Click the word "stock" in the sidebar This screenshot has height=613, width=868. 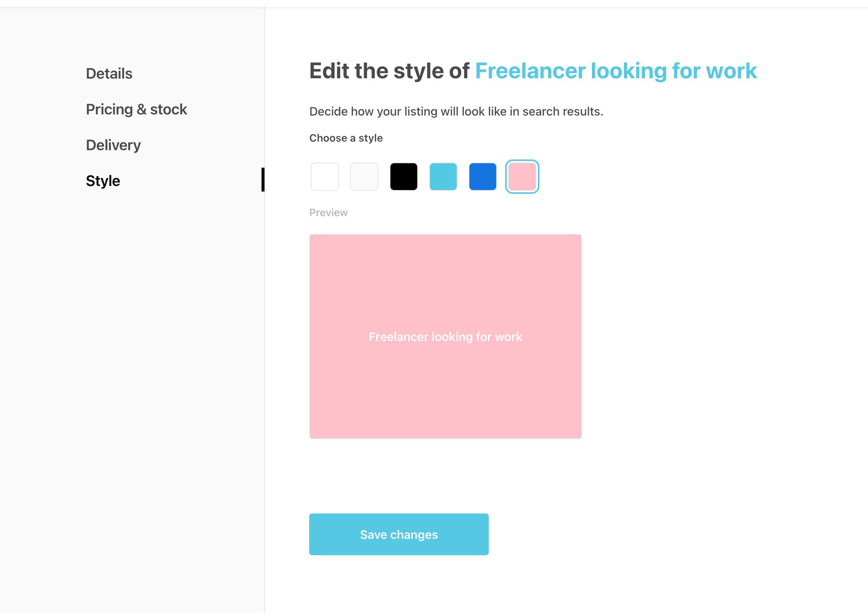[168, 109]
